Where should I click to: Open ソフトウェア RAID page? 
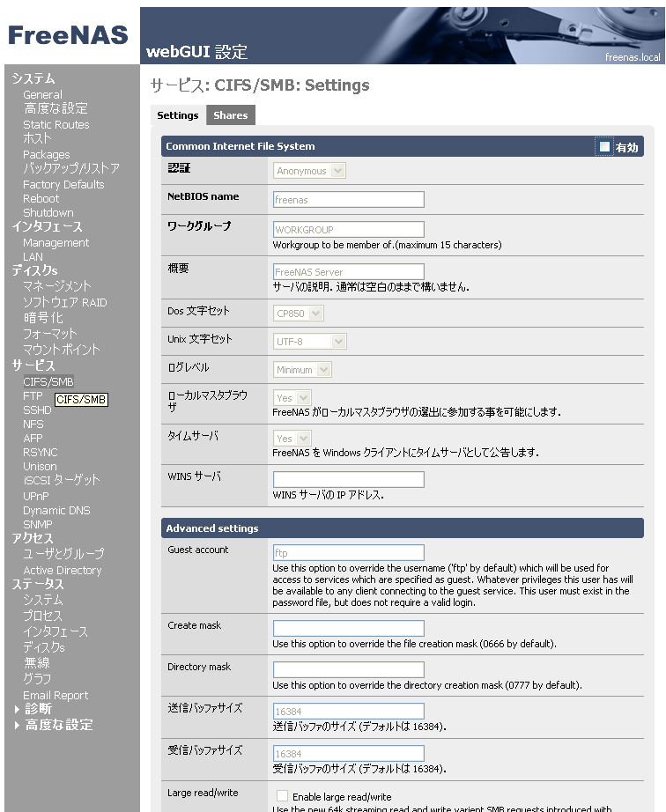click(x=64, y=302)
